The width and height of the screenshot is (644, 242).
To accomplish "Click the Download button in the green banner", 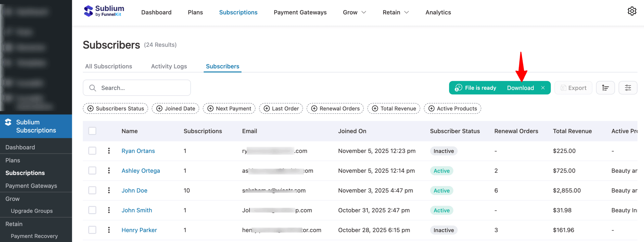I will pyautogui.click(x=520, y=88).
